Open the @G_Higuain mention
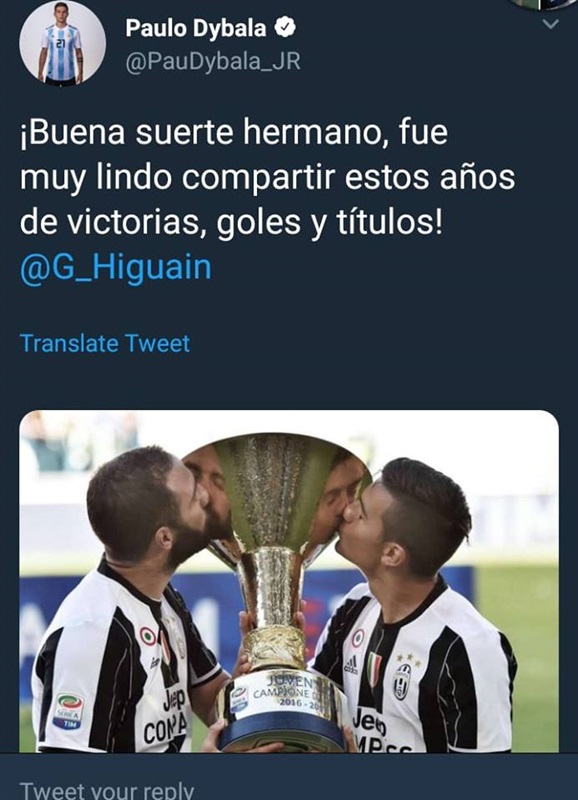The image size is (578, 800). (115, 267)
